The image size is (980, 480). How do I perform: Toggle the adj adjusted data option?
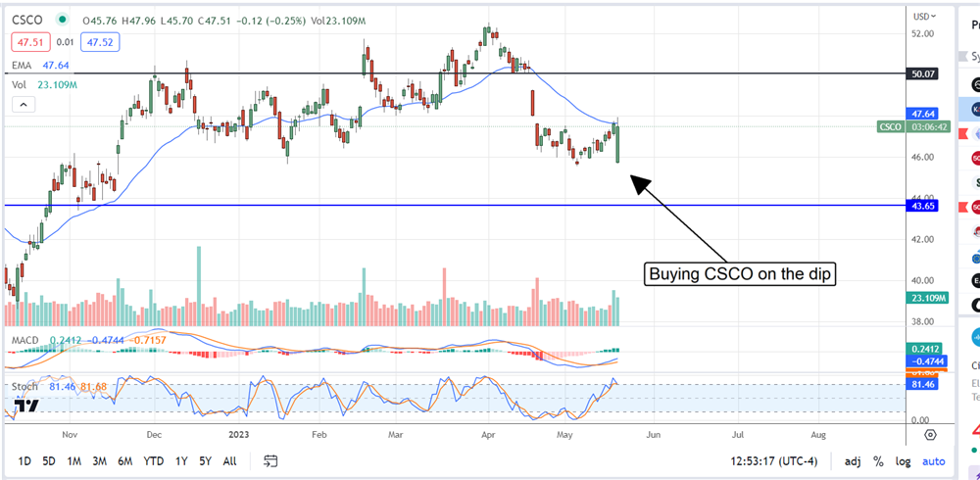[x=853, y=460]
